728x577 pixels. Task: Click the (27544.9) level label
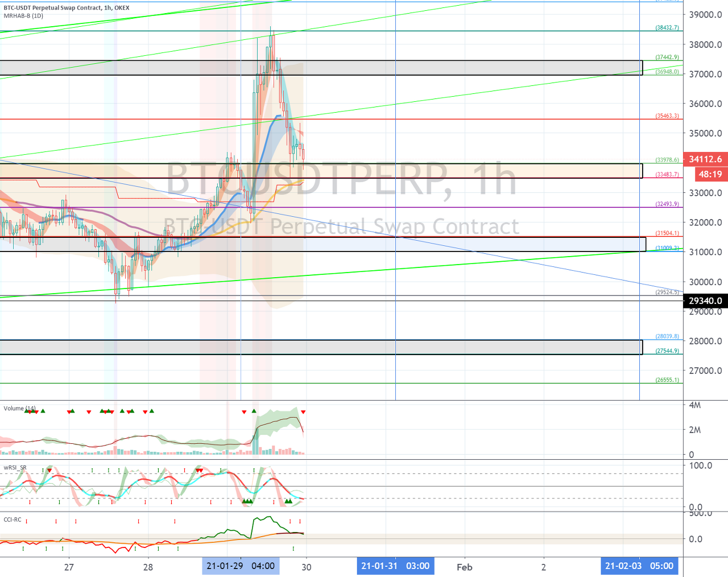[x=667, y=351]
